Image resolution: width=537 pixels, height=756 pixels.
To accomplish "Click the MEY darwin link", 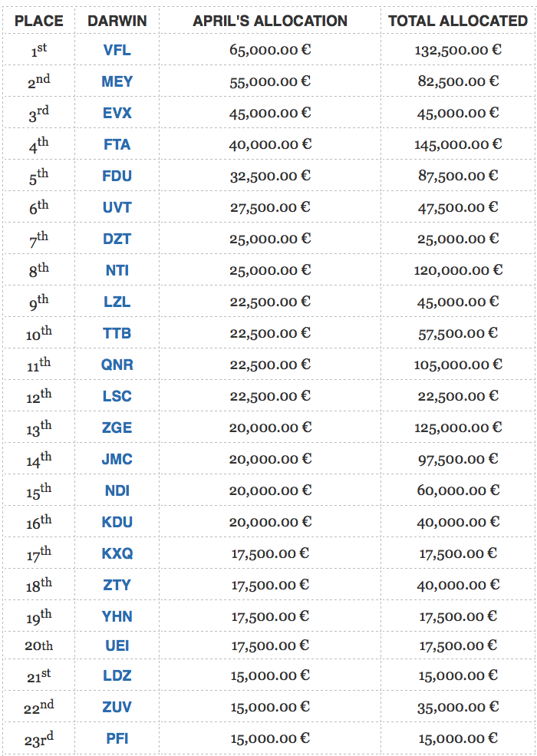I will tap(117, 82).
